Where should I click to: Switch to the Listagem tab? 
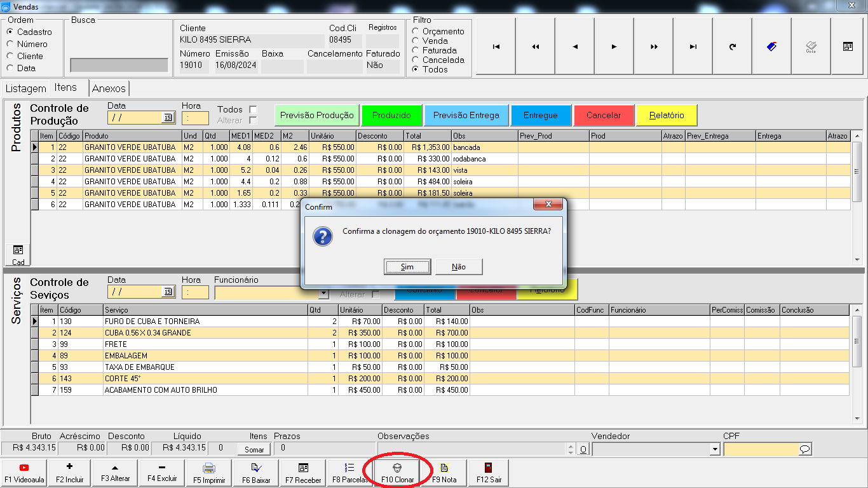(25, 88)
